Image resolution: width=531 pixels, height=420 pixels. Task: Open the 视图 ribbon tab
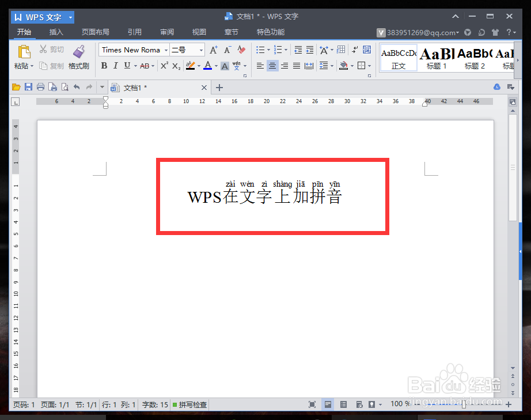199,32
